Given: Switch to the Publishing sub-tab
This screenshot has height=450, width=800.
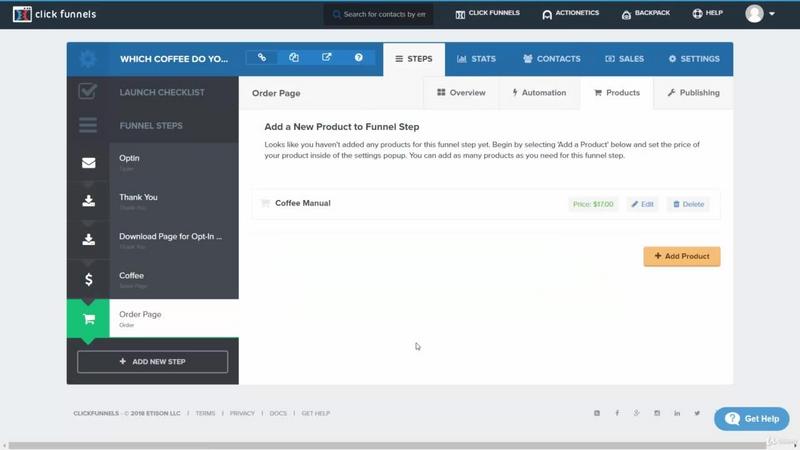Looking at the screenshot, I should [693, 93].
